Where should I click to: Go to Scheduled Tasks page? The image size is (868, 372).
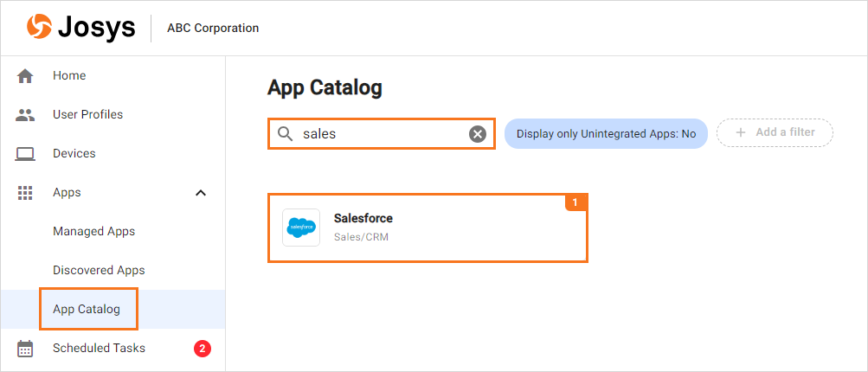pyautogui.click(x=99, y=349)
